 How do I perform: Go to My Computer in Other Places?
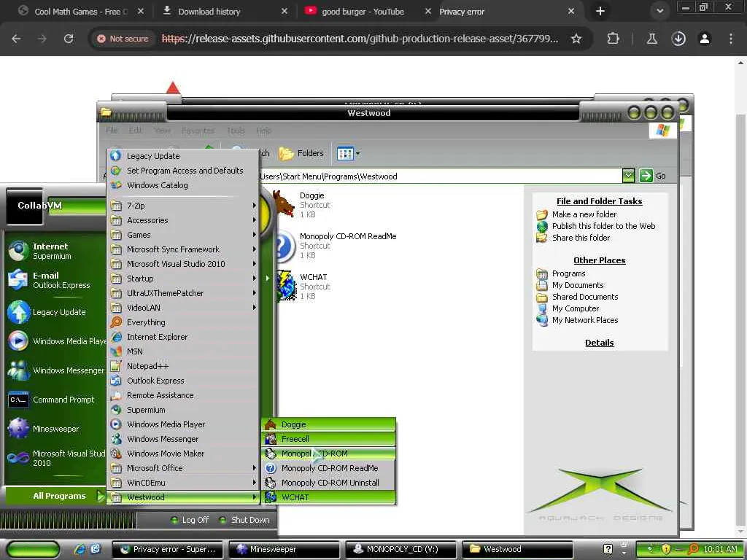[576, 308]
